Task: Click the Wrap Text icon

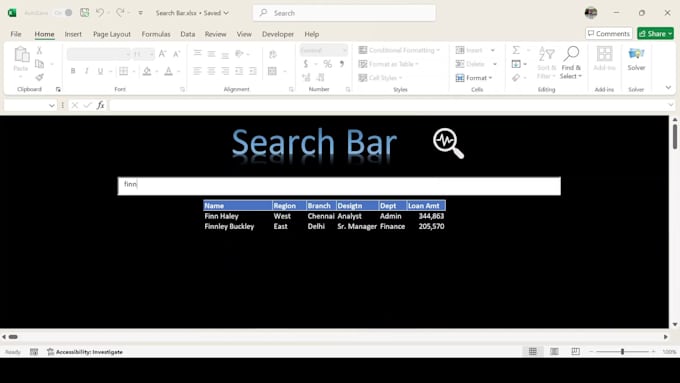Action: tap(273, 54)
